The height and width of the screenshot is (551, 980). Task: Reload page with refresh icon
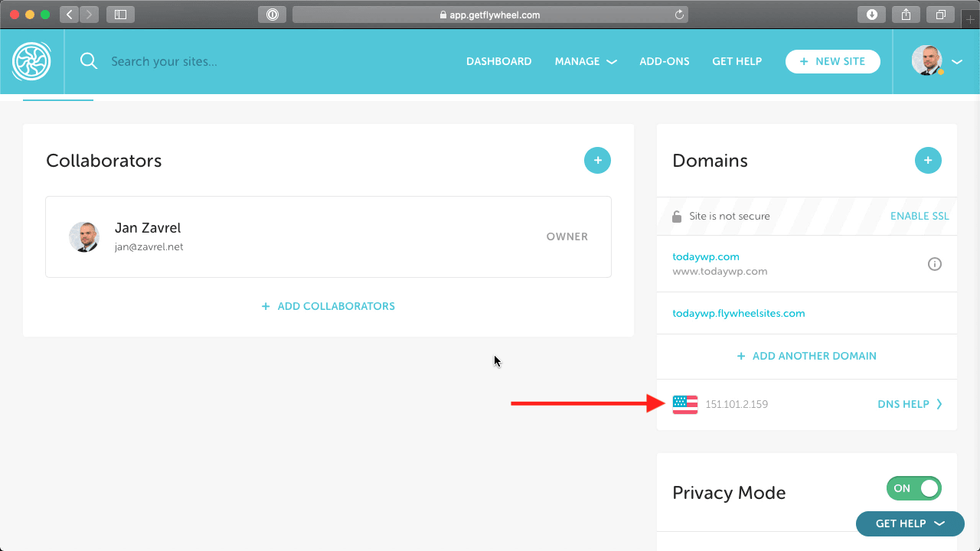click(679, 14)
